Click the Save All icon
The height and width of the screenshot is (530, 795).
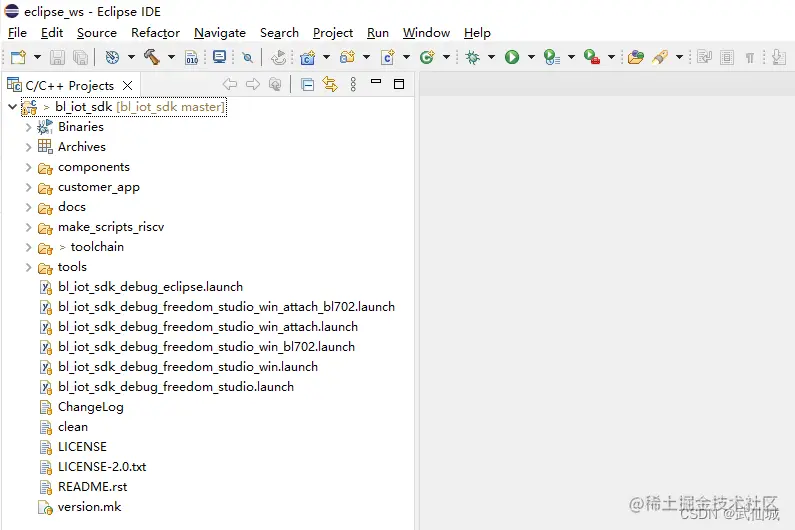click(x=81, y=57)
